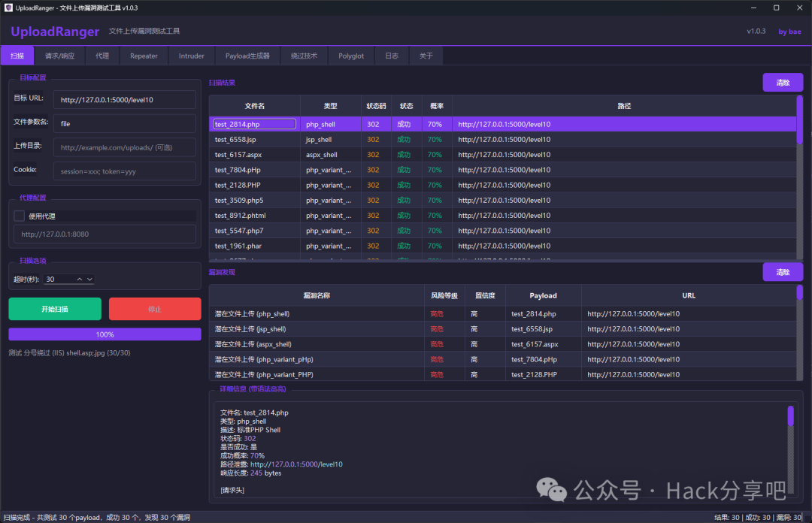
Task: Click the green 开始扫描 button
Action: [x=55, y=309]
